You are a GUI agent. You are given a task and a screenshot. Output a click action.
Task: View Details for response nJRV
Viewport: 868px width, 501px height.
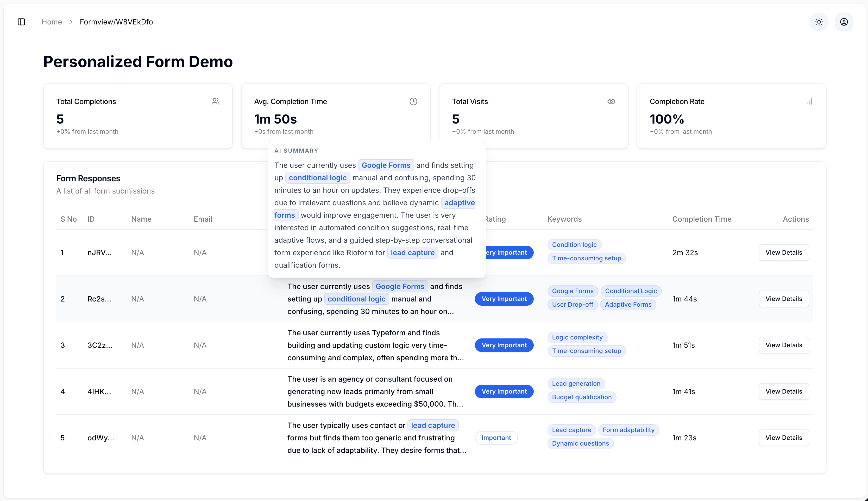pos(784,253)
